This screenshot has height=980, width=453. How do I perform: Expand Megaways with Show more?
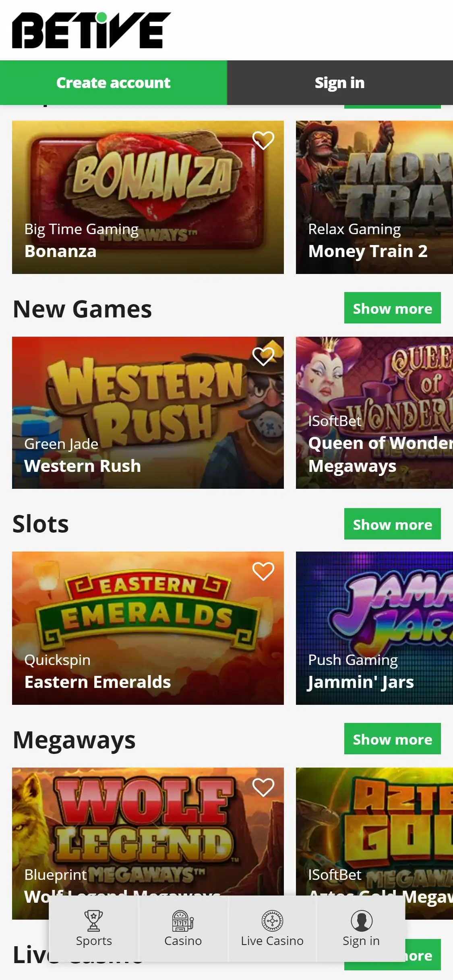pos(393,739)
